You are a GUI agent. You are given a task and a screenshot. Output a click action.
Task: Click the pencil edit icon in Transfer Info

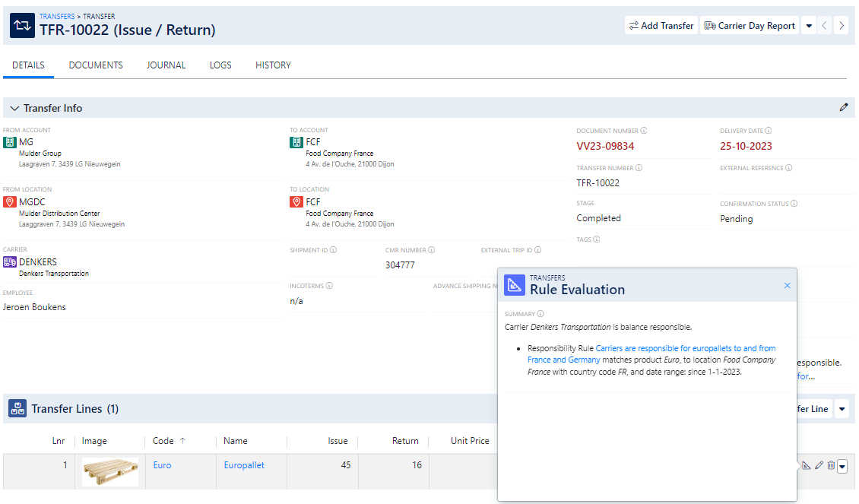click(x=843, y=107)
